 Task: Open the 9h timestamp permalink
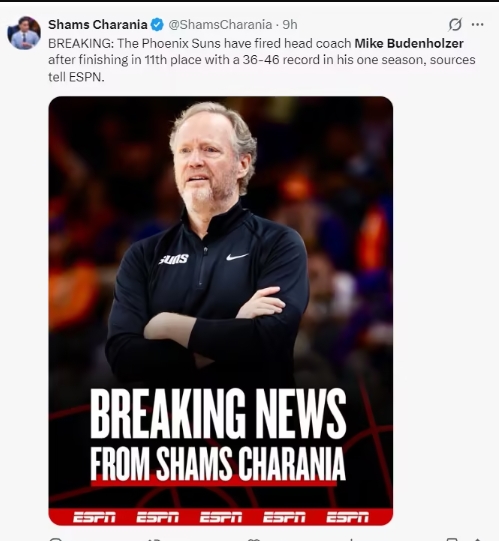coord(290,25)
